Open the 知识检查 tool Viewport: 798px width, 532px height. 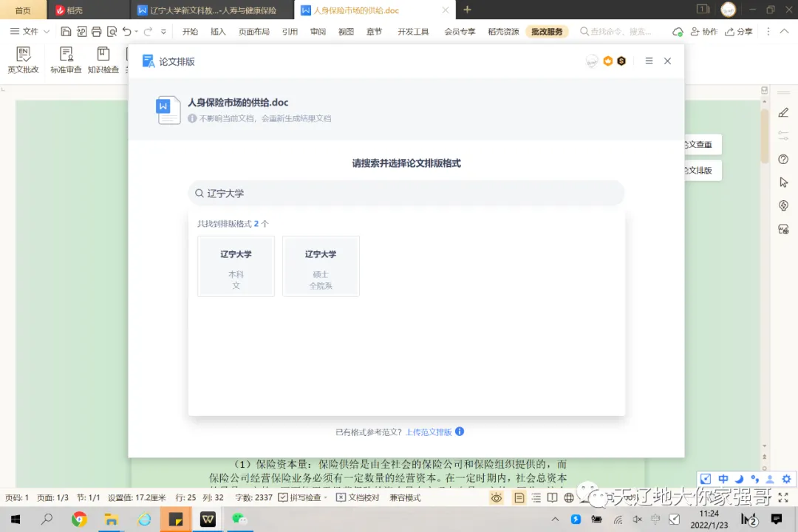103,60
